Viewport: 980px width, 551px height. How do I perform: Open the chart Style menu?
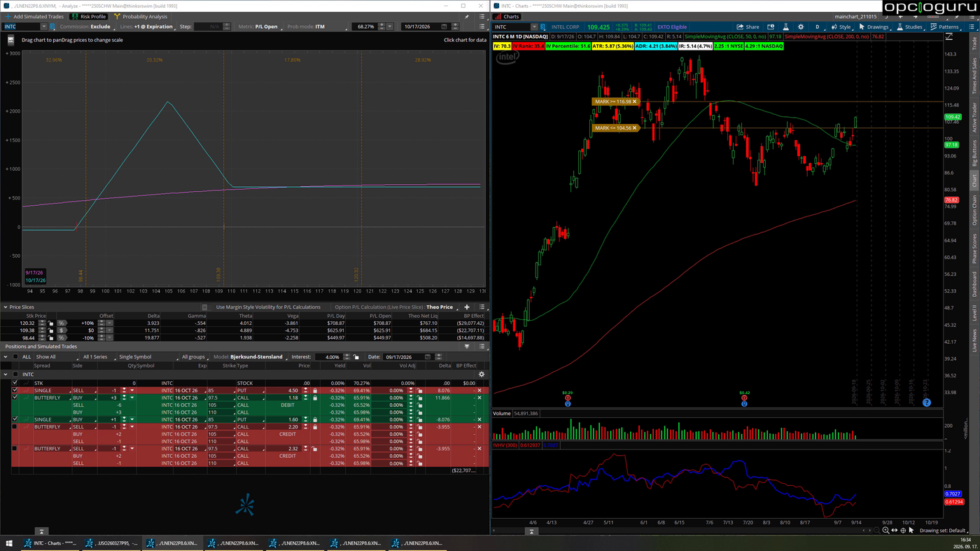point(841,27)
